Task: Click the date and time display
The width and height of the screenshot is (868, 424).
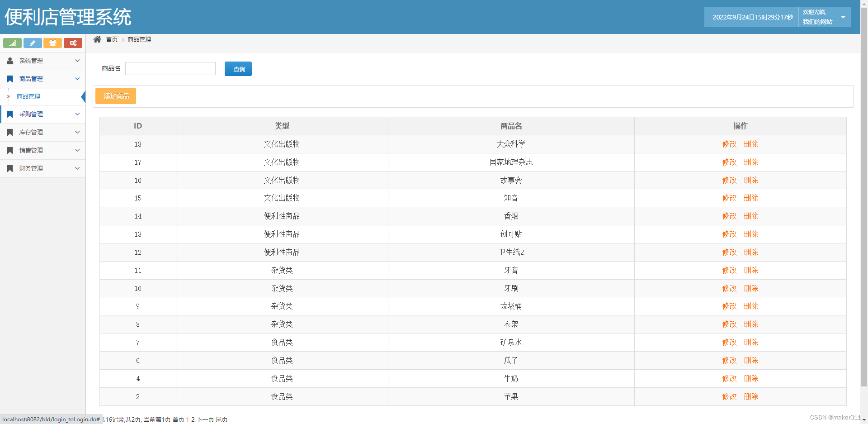Action: pyautogui.click(x=753, y=17)
